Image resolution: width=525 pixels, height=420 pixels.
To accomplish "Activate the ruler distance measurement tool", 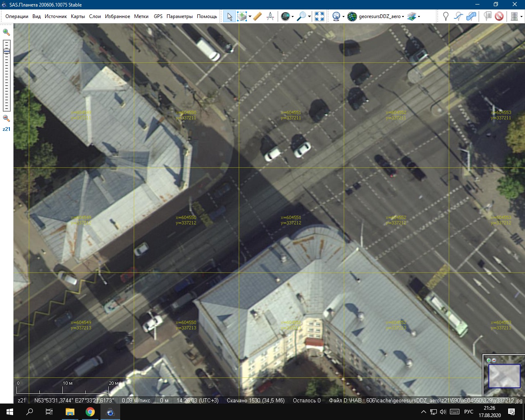I will pos(257,16).
